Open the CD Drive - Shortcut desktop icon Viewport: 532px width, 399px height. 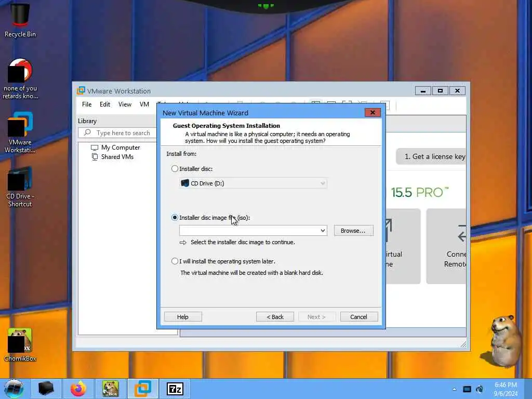point(20,187)
